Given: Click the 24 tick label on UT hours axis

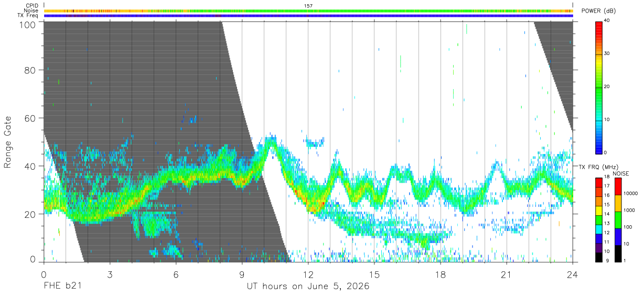Looking at the screenshot, I should tap(572, 275).
